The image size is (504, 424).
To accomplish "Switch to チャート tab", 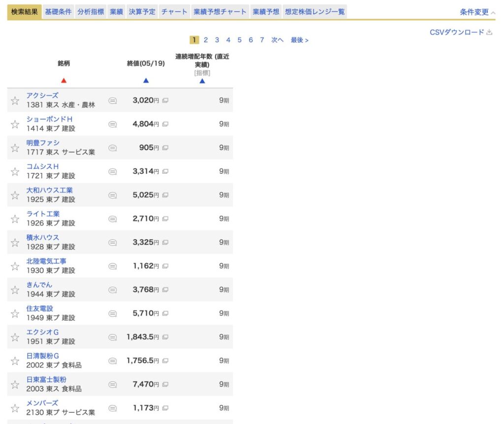I will [x=174, y=12].
